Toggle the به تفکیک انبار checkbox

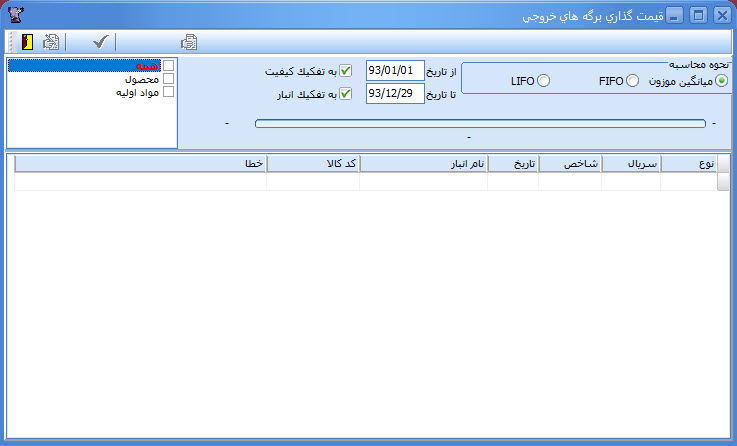346,95
